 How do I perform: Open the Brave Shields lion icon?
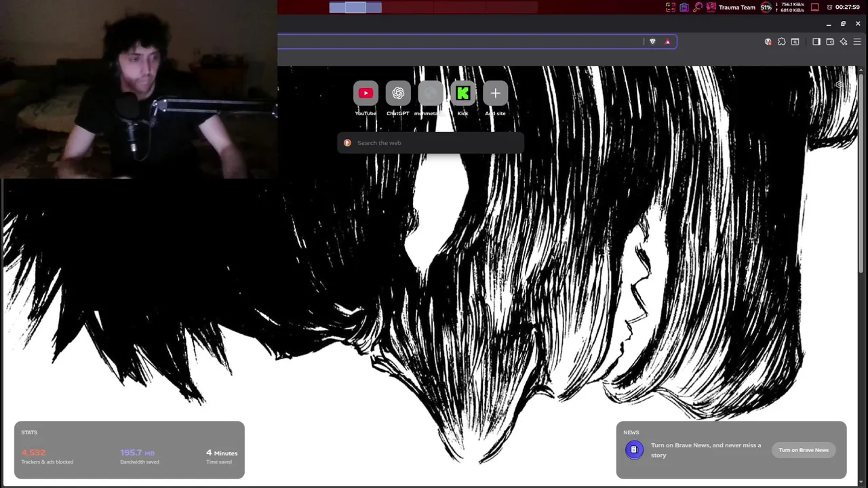[x=652, y=41]
